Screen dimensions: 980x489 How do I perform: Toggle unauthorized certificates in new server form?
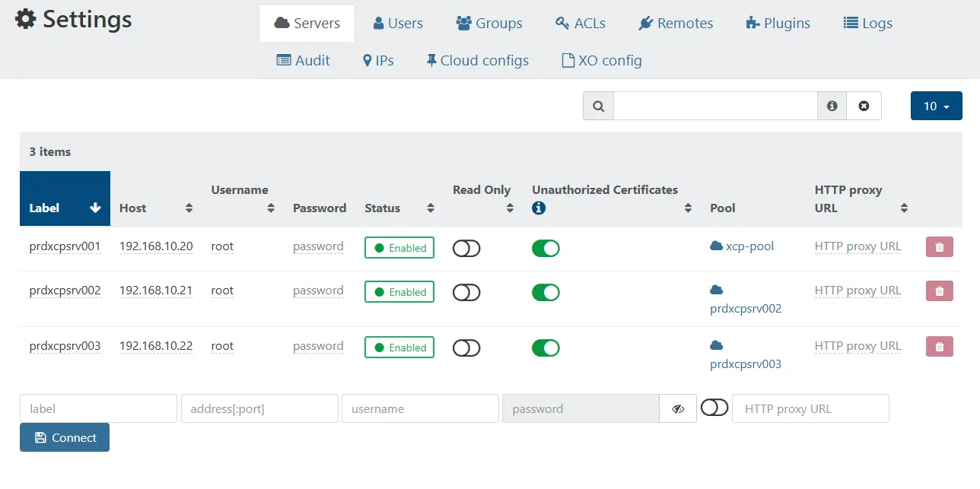click(x=714, y=408)
